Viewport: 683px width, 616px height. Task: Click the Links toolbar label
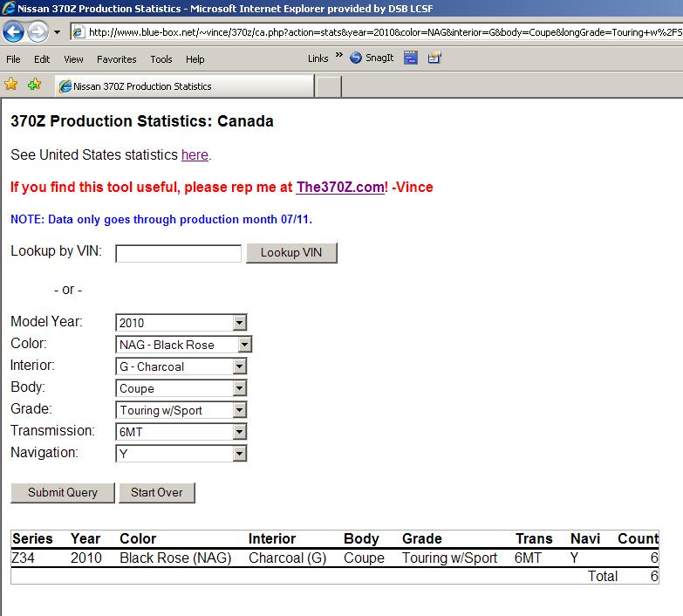[318, 58]
